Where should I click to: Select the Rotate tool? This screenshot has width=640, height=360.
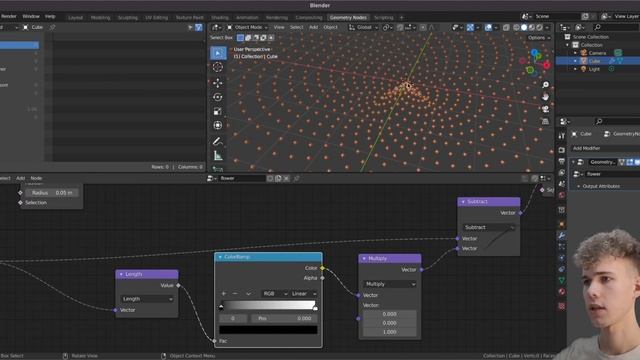click(218, 97)
